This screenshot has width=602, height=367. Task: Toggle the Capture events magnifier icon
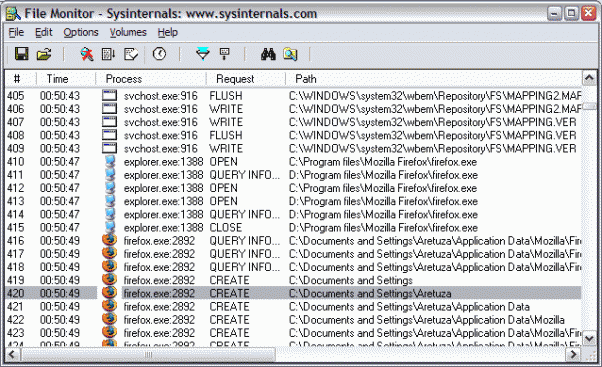[x=87, y=54]
